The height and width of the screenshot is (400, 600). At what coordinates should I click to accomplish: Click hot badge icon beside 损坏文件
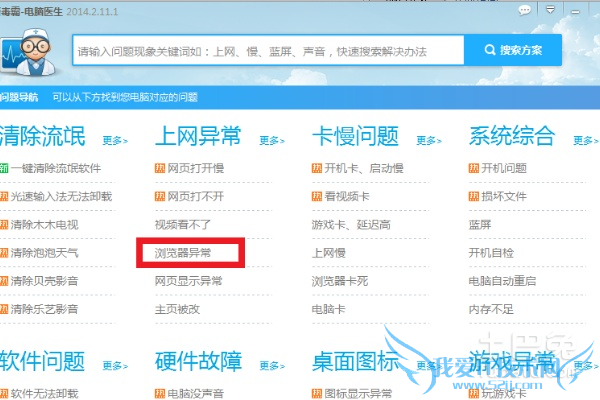pyautogui.click(x=474, y=196)
